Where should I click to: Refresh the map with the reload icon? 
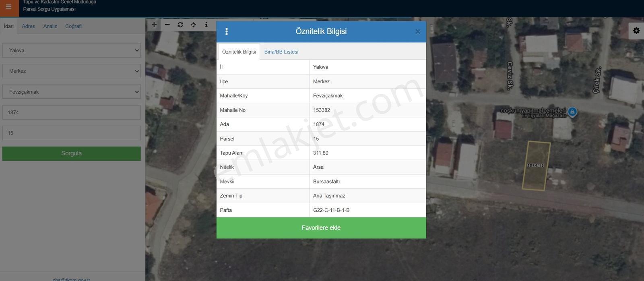tap(180, 25)
